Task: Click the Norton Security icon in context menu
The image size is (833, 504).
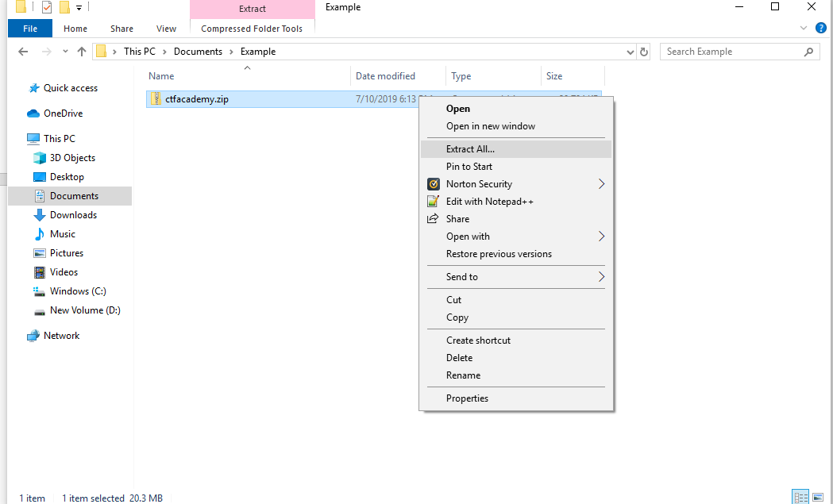Action: pyautogui.click(x=433, y=184)
